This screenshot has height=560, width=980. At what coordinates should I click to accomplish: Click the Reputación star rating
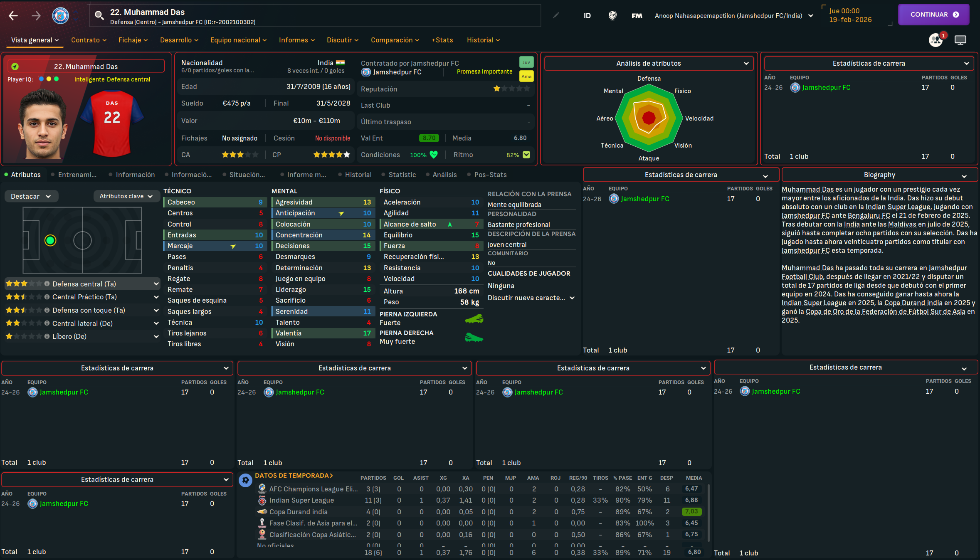click(512, 89)
